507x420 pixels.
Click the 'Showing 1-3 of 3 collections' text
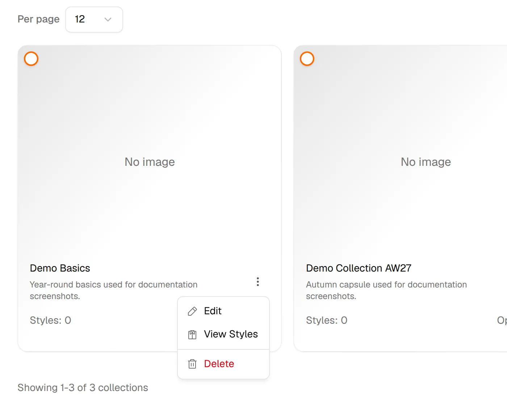(x=83, y=388)
